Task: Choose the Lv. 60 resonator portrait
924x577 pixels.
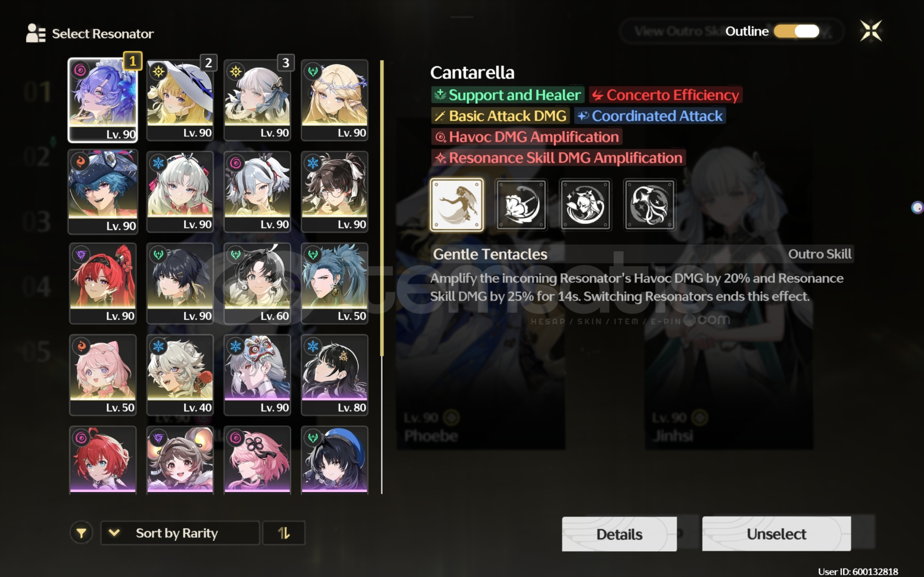Action: tap(257, 284)
